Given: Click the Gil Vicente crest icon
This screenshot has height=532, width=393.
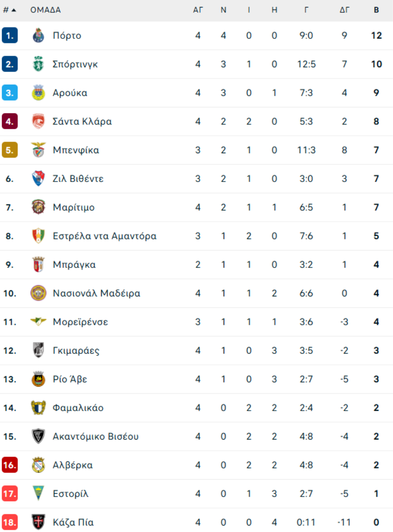Looking at the screenshot, I should pyautogui.click(x=38, y=179).
